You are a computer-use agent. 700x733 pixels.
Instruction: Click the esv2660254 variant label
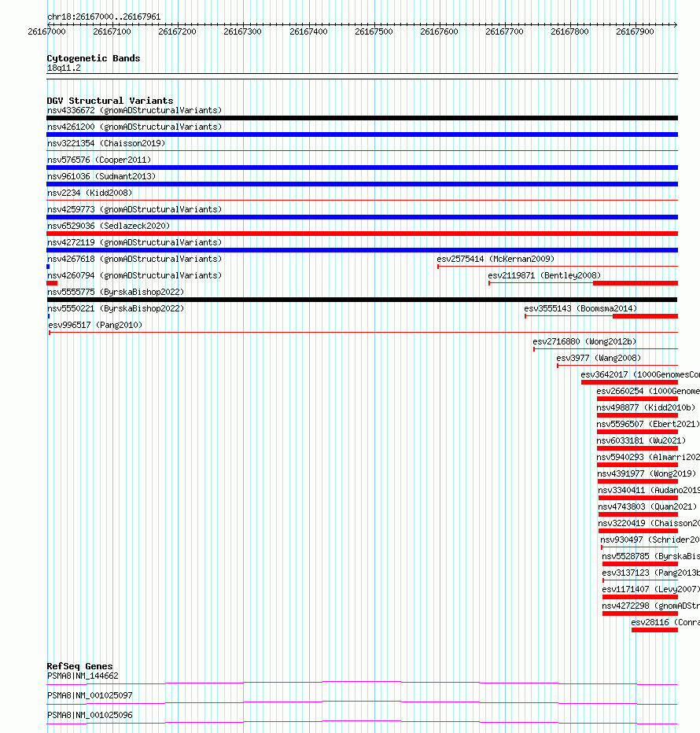648,392
